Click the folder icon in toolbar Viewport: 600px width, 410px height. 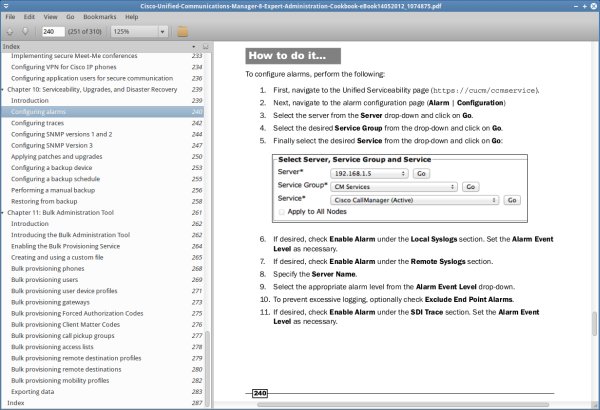pos(183,31)
